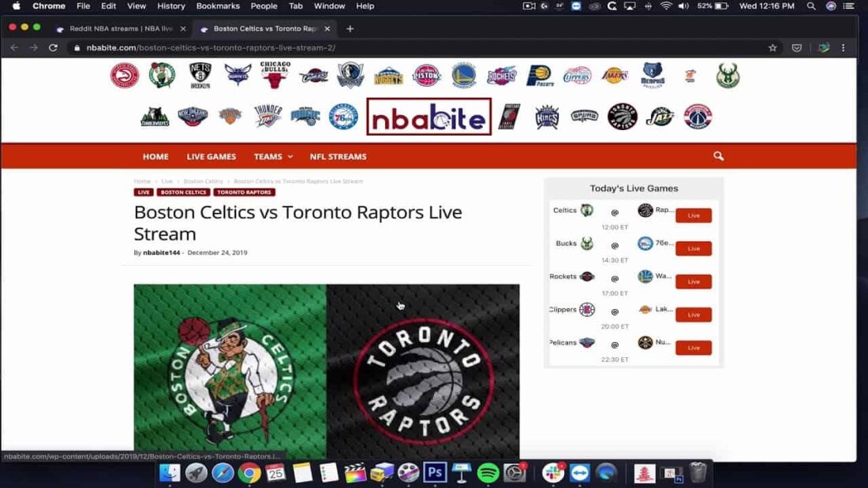
Task: Choose the LA Clippers logo in the team strip
Action: tap(578, 75)
